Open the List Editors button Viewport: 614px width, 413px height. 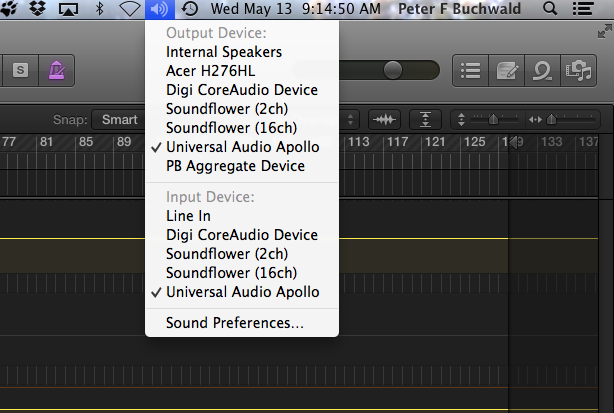pos(473,70)
